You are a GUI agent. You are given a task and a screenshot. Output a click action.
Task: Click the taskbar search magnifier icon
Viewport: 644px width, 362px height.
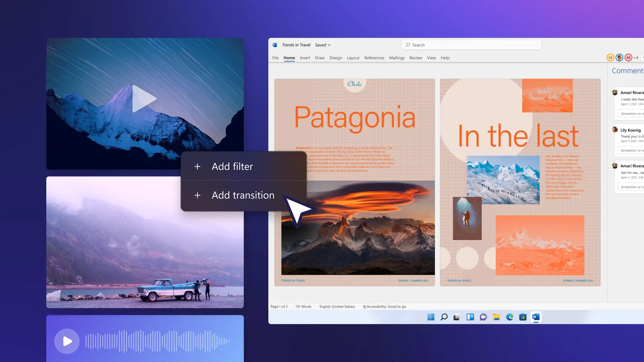point(444,317)
